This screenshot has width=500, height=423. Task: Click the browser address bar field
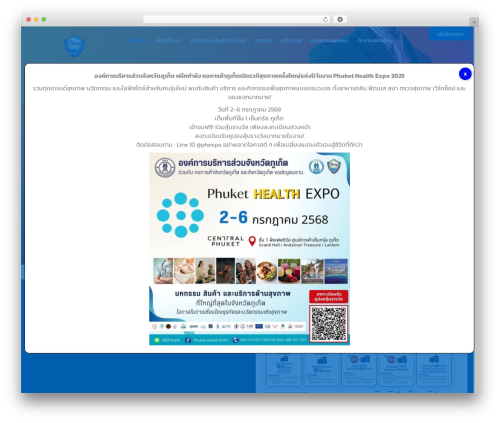[237, 20]
